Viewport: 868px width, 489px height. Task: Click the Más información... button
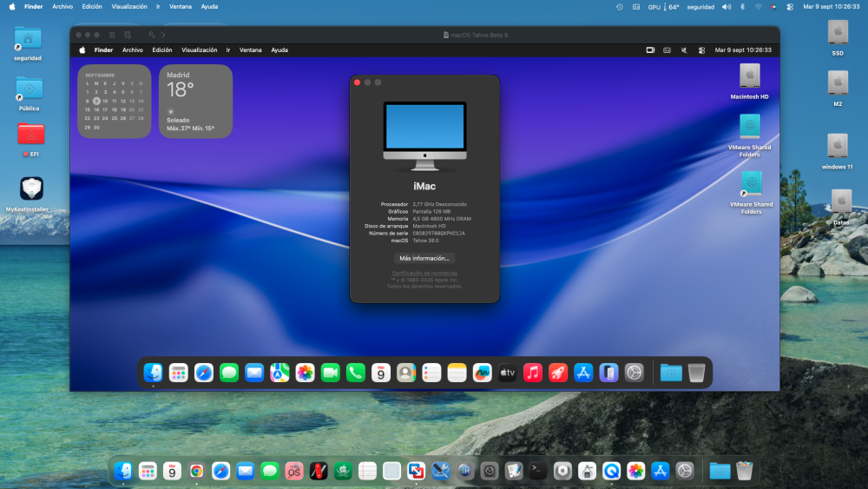[424, 258]
